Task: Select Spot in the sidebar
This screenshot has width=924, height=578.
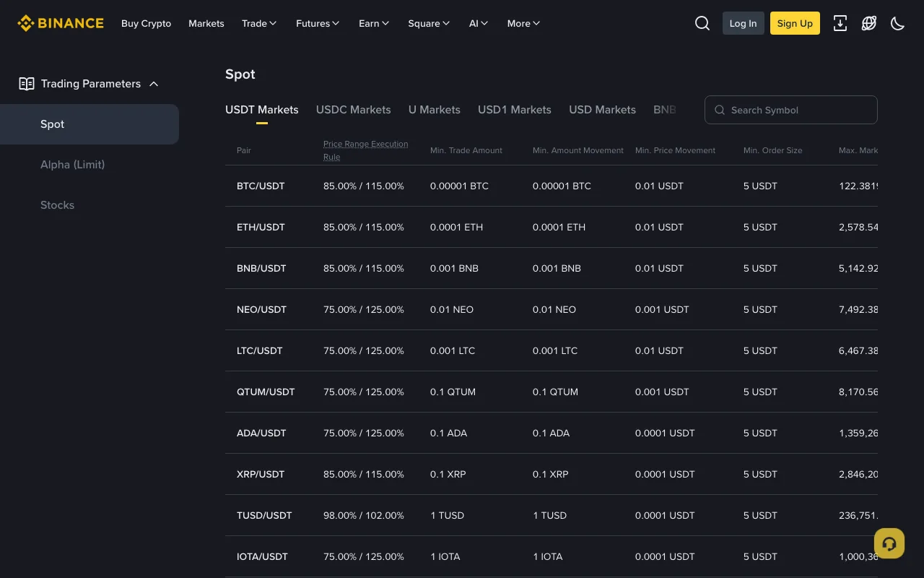Action: [x=90, y=124]
